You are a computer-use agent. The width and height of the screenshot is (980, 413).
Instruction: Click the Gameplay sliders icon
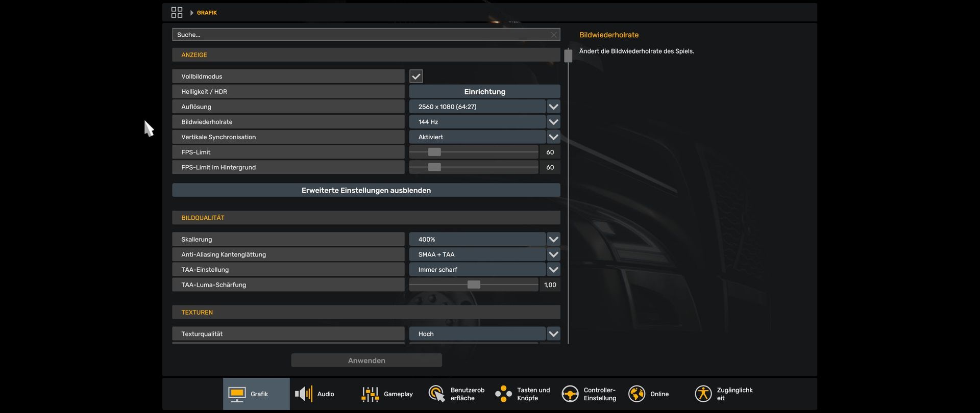tap(370, 394)
